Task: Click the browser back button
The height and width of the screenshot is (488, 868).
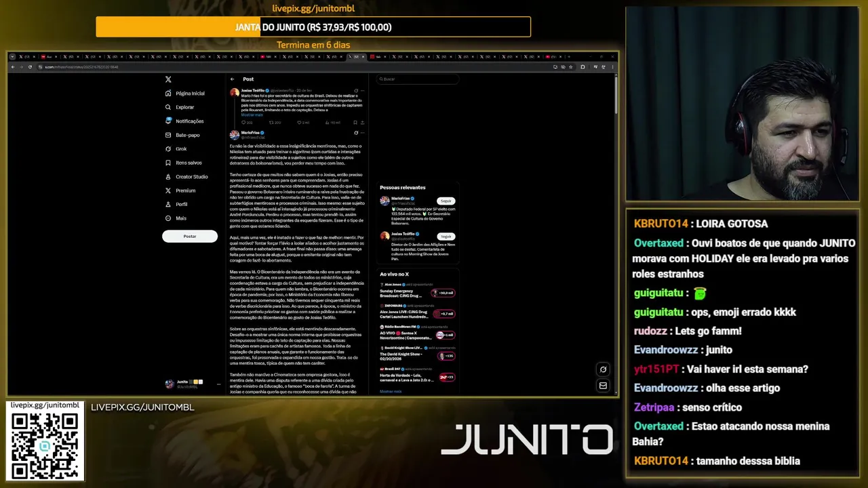Action: pos(13,67)
